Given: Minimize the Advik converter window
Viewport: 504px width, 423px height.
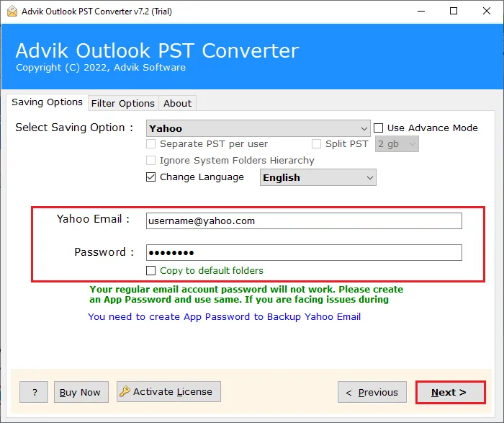Looking at the screenshot, I should 421,12.
